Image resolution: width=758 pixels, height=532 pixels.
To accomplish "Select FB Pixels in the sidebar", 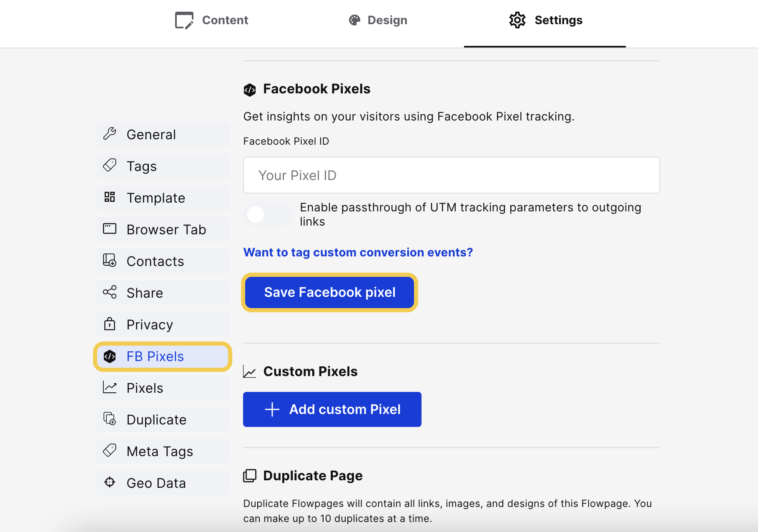I will point(163,356).
